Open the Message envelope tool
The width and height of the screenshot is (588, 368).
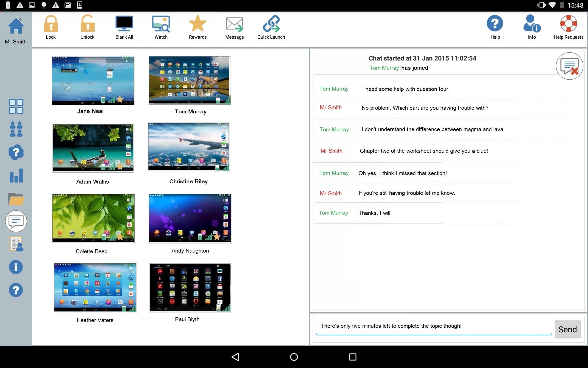pyautogui.click(x=235, y=24)
